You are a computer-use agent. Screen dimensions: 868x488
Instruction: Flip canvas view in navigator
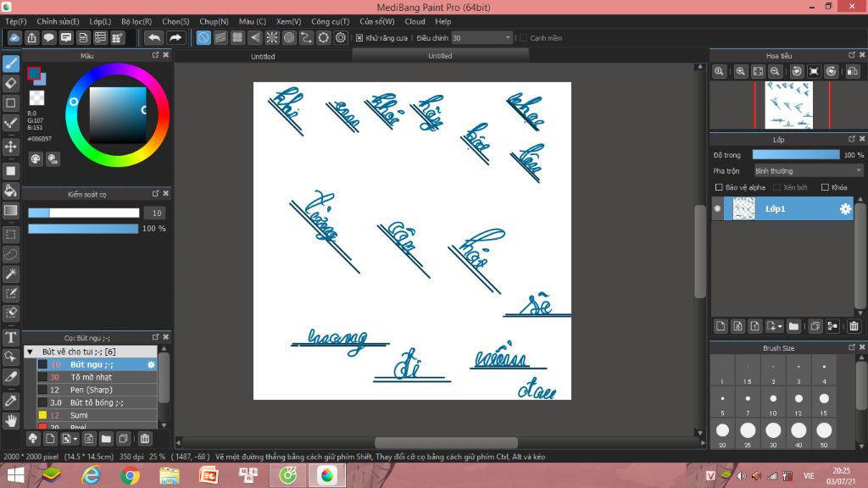tap(853, 71)
